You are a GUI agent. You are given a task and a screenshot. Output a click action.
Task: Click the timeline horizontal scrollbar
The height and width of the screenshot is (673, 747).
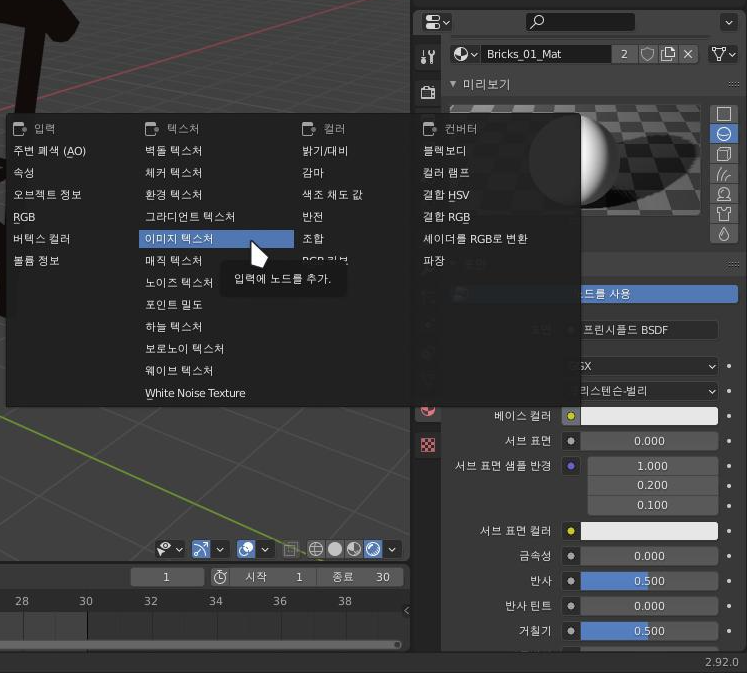coord(200,645)
